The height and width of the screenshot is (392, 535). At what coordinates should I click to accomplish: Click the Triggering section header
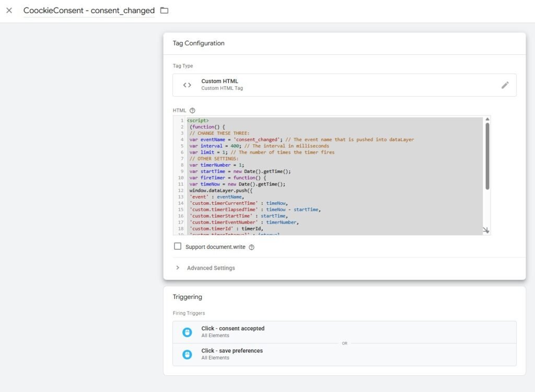click(188, 297)
